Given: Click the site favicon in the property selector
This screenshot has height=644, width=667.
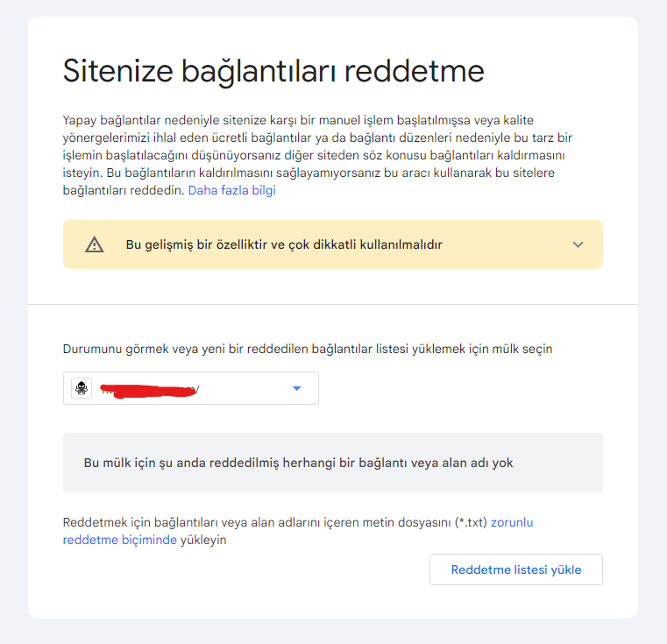Looking at the screenshot, I should click(82, 388).
